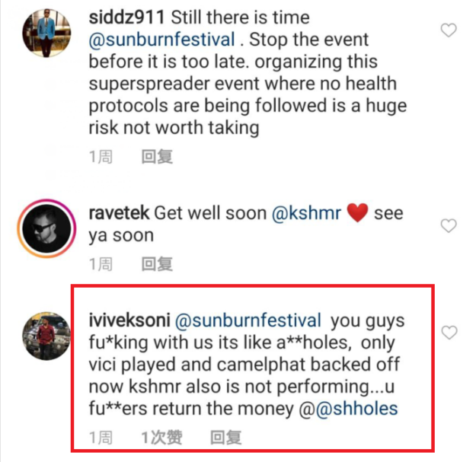Open the @sunburnfestival mention in iviveksoni's comment
The width and height of the screenshot is (476, 462).
click(x=248, y=320)
